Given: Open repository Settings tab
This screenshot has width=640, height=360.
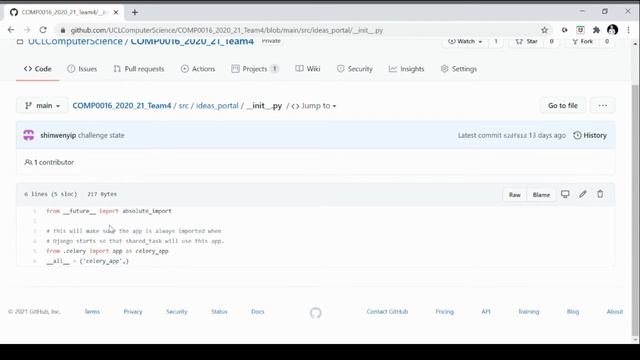Looking at the screenshot, I should point(459,69).
